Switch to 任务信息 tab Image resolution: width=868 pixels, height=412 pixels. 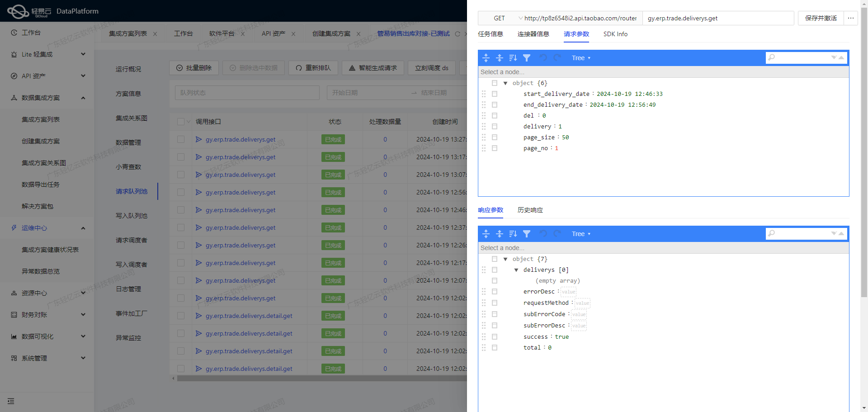(x=491, y=34)
